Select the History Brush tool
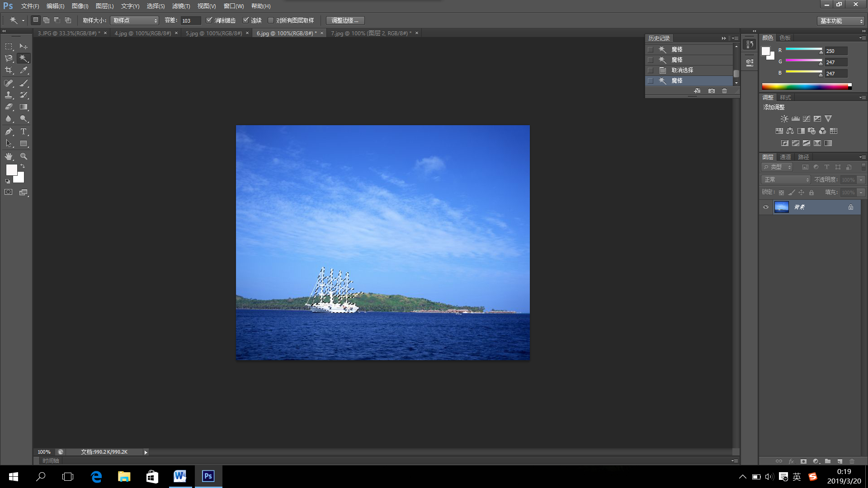The height and width of the screenshot is (488, 868). click(x=24, y=95)
